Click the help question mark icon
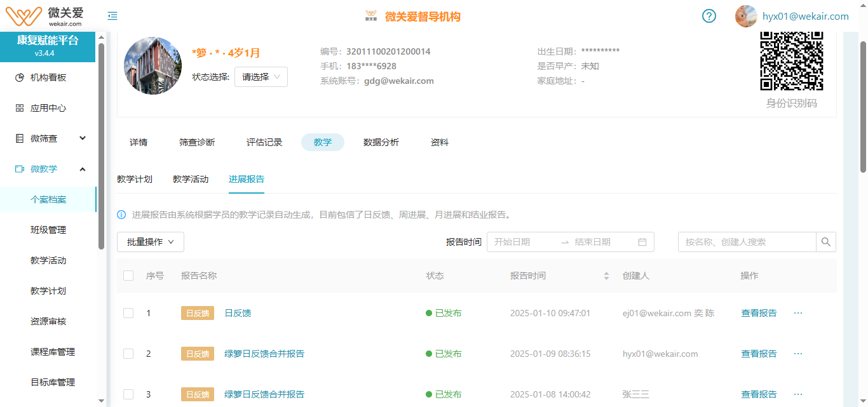Screen dimensions: 868x407 (709, 16)
